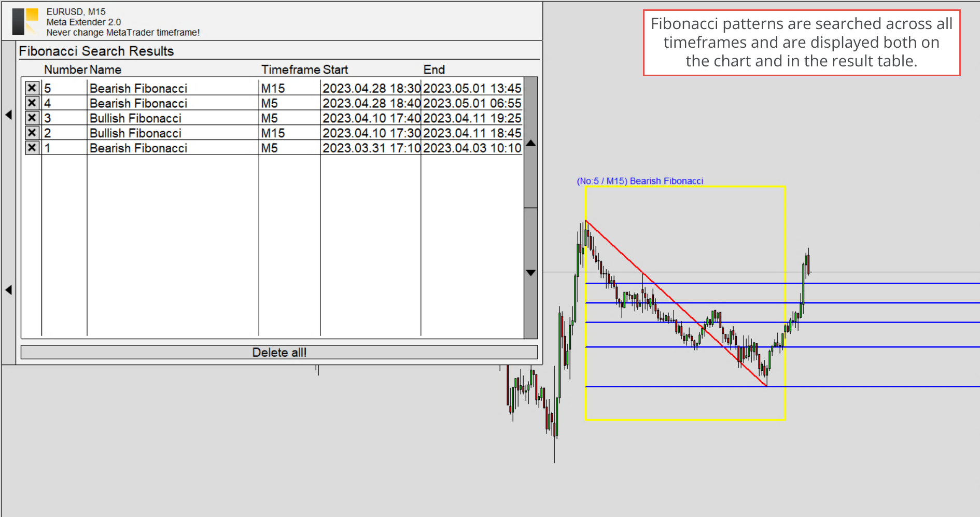Delete result row number 1

tap(32, 148)
